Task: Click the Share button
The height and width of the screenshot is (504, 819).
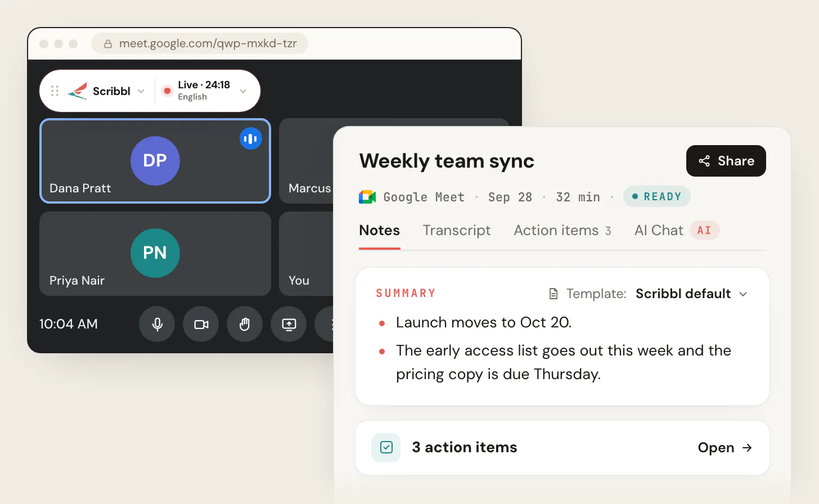Action: pyautogui.click(x=726, y=161)
